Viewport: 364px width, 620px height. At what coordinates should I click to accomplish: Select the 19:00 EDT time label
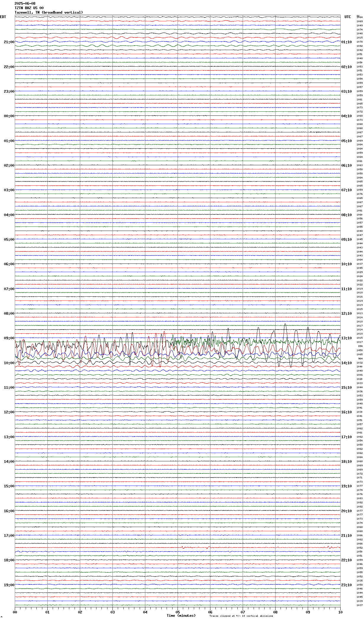9,585
